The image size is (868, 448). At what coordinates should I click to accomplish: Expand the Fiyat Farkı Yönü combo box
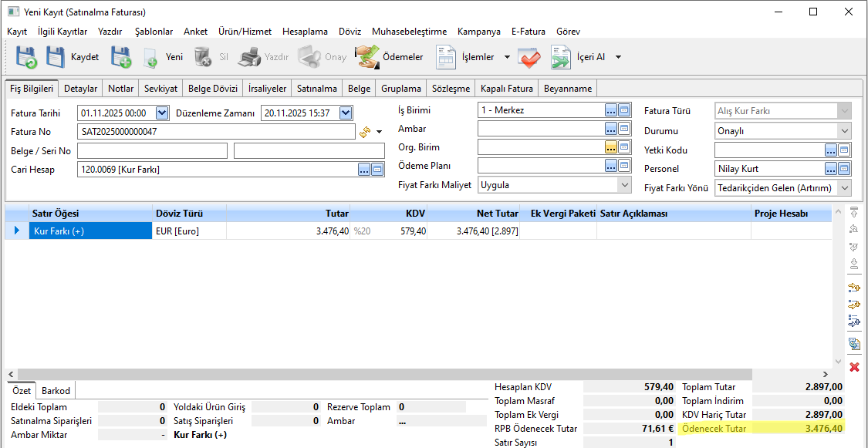point(844,188)
